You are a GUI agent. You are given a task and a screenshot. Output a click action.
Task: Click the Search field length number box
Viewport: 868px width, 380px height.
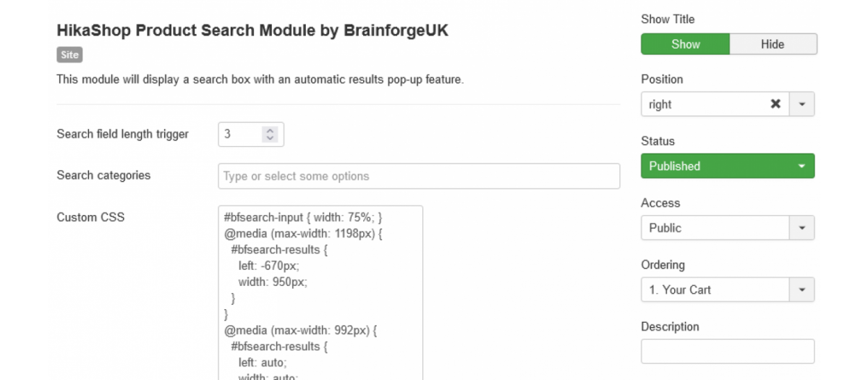pos(250,134)
